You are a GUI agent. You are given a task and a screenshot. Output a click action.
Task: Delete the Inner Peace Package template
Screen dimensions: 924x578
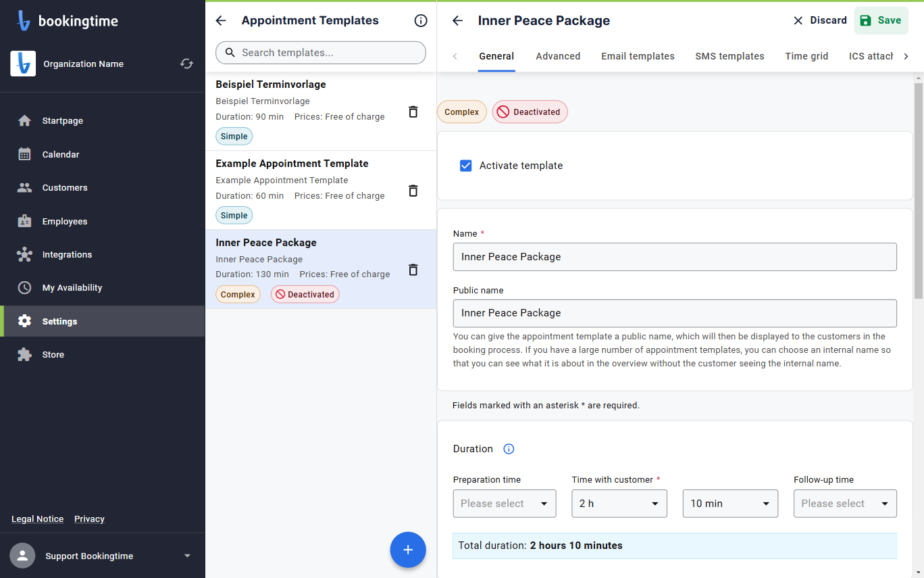coord(413,270)
